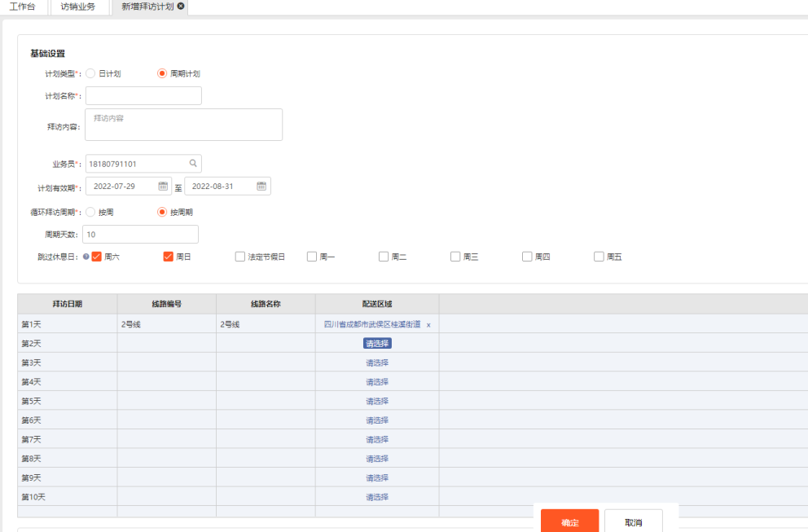This screenshot has width=808, height=532.
Task: Click help icon beside 跳过休息日
Action: pyautogui.click(x=86, y=257)
